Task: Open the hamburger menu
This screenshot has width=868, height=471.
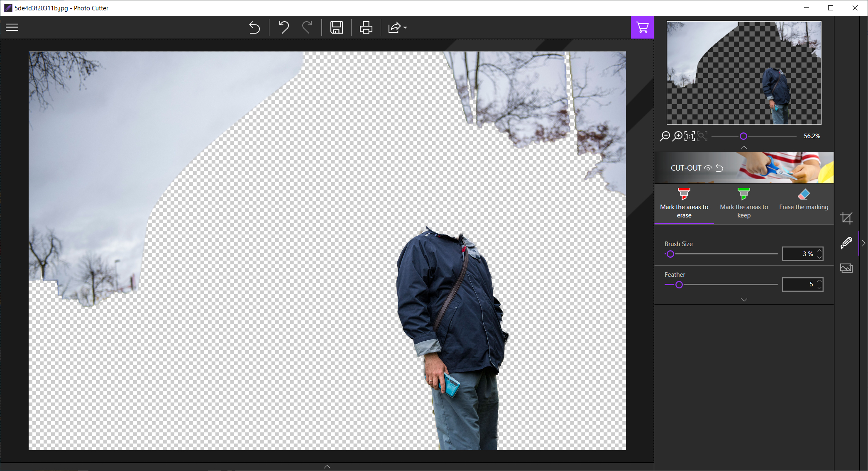Action: (x=12, y=27)
